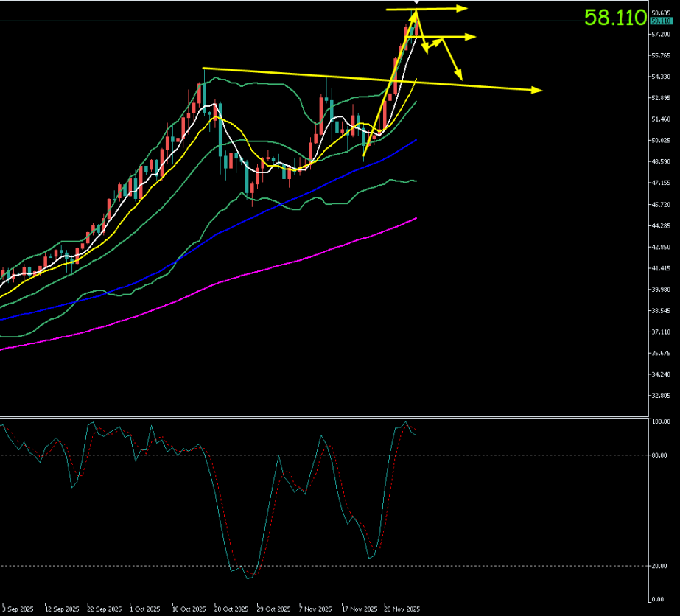Select the 3 Sep 2025 date label

18,609
